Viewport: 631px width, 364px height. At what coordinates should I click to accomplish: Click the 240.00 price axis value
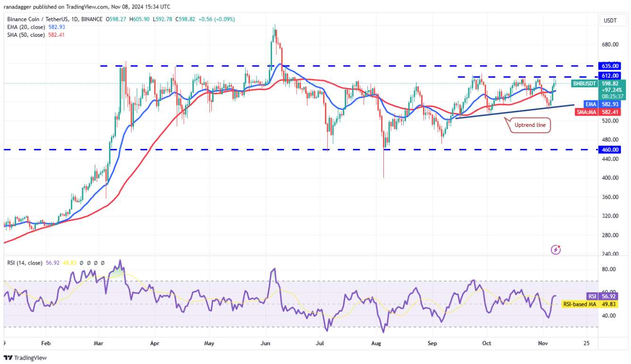tap(610, 254)
